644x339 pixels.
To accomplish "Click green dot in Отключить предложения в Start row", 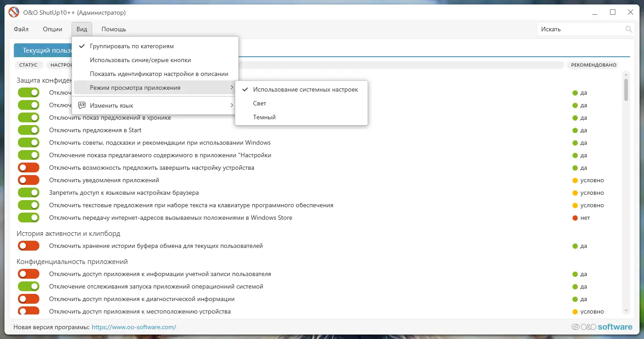I will click(575, 130).
